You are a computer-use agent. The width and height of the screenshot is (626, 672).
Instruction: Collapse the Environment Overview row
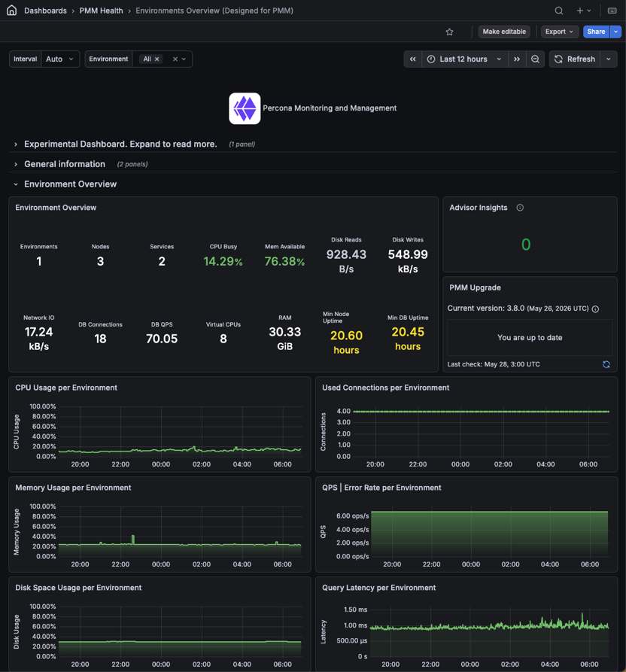[x=70, y=184]
